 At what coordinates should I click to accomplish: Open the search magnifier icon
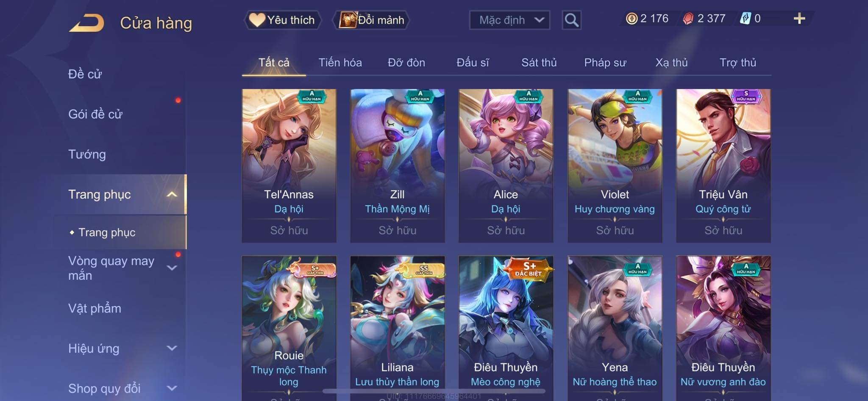point(571,20)
